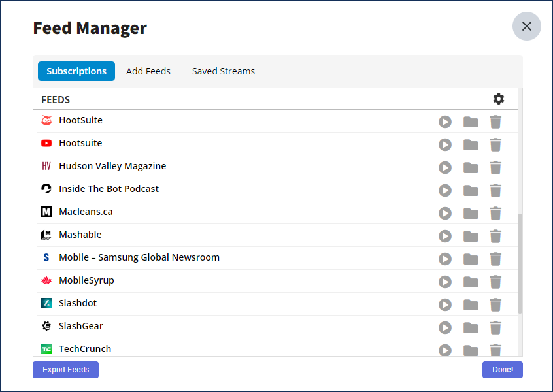Play the HootSuite feed stream
553x392 pixels.
[445, 122]
